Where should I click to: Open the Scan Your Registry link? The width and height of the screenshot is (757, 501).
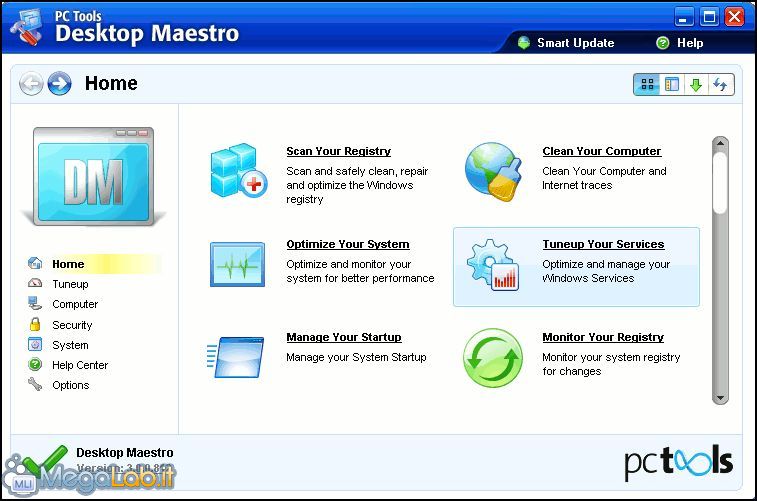338,151
